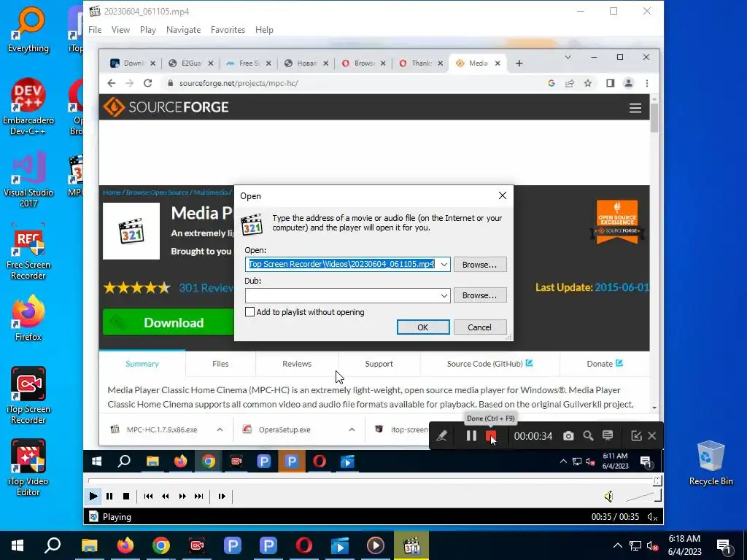Expand MPC-HC.1.7.9.x86.exe download chevron
Screen dimensions: 747x560
point(220,429)
